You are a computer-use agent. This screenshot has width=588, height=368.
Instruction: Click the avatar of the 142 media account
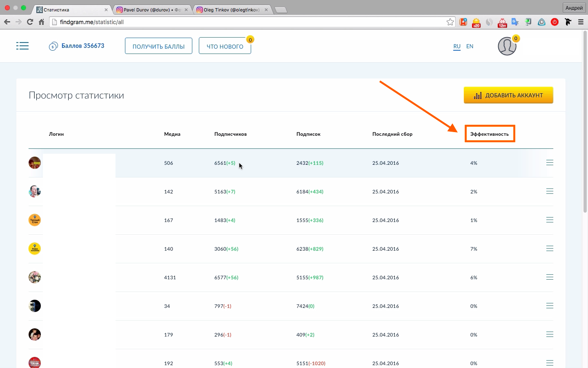coord(35,191)
